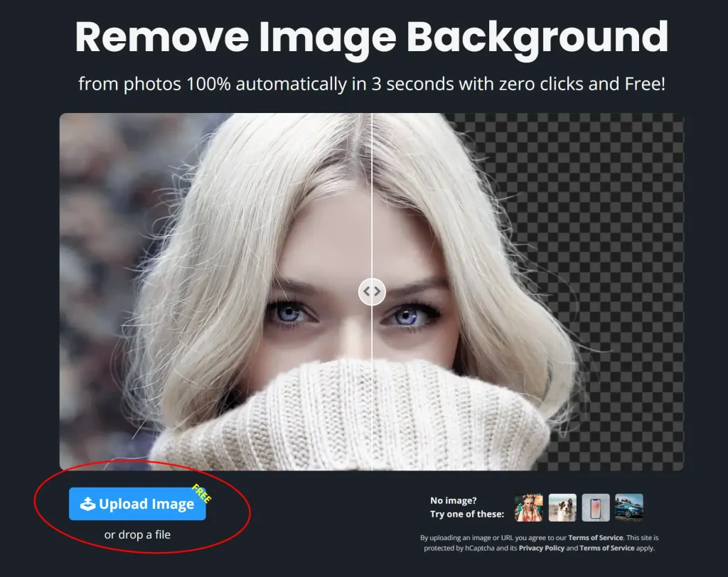
Task: Click the before/after comparison slider handle
Action: click(x=372, y=291)
